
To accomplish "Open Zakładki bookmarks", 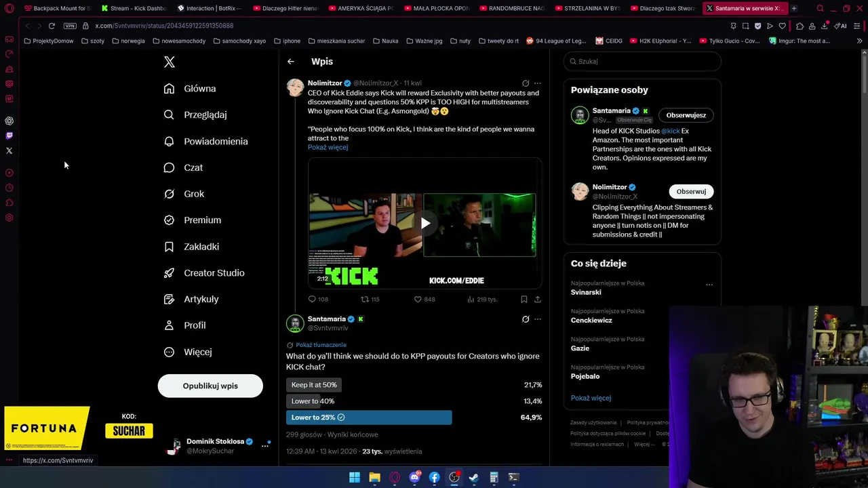I will (x=191, y=247).
